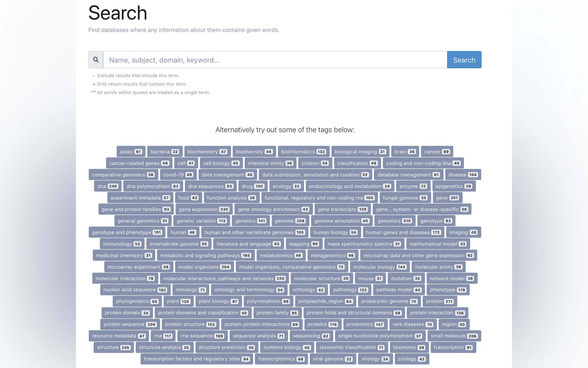Open the bioinformatics tag

click(303, 152)
